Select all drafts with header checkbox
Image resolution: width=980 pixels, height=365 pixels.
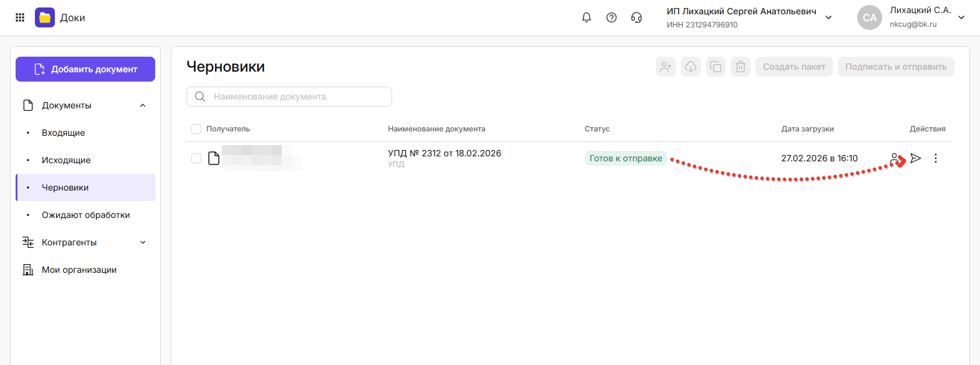click(196, 129)
